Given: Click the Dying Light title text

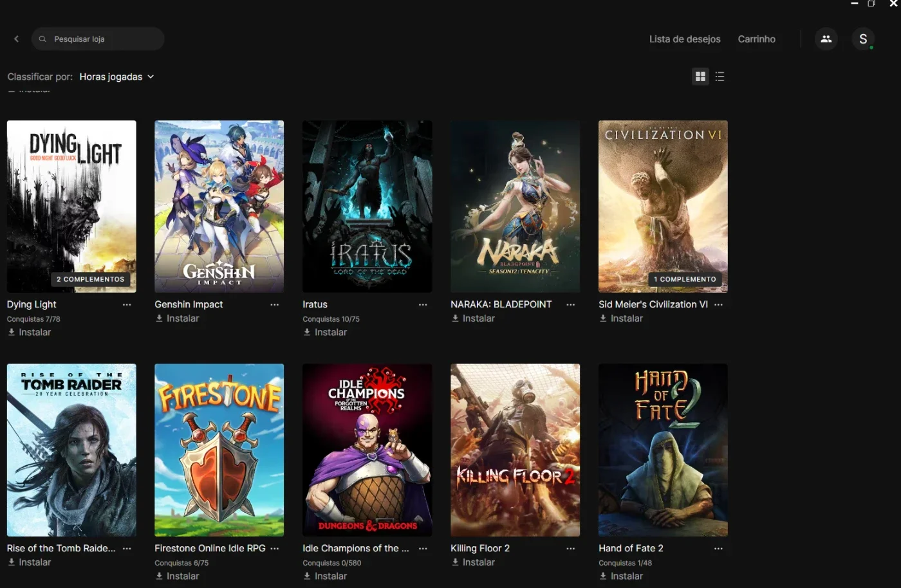Looking at the screenshot, I should (x=32, y=305).
